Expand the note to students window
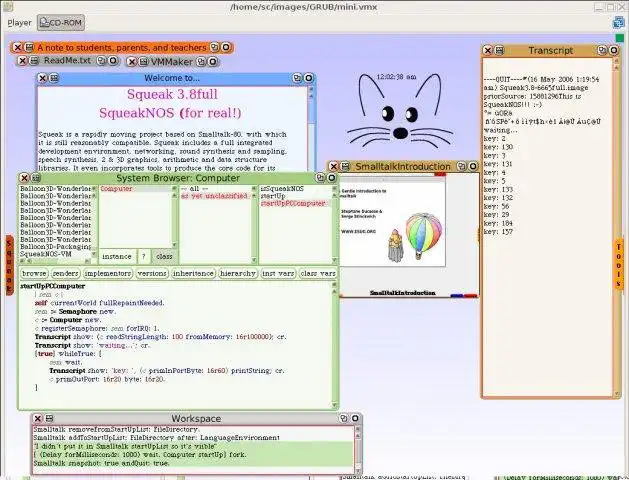The width and height of the screenshot is (629, 480). (226, 47)
